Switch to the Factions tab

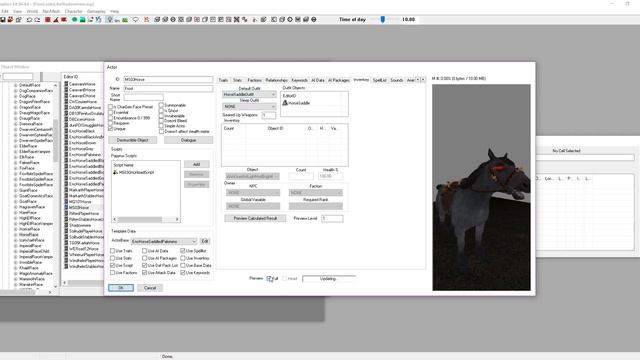[254, 80]
